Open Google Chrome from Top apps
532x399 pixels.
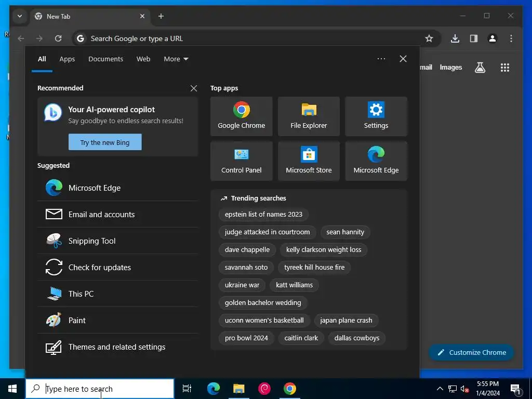[x=241, y=116]
